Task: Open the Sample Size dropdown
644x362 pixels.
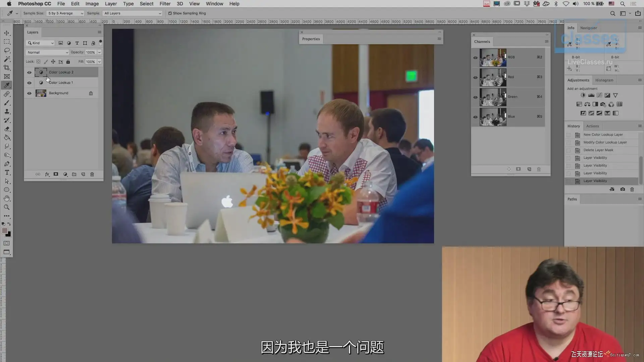Action: click(x=65, y=13)
